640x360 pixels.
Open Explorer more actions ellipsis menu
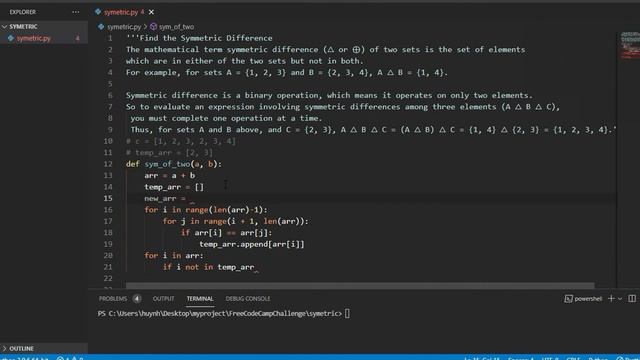[76, 12]
